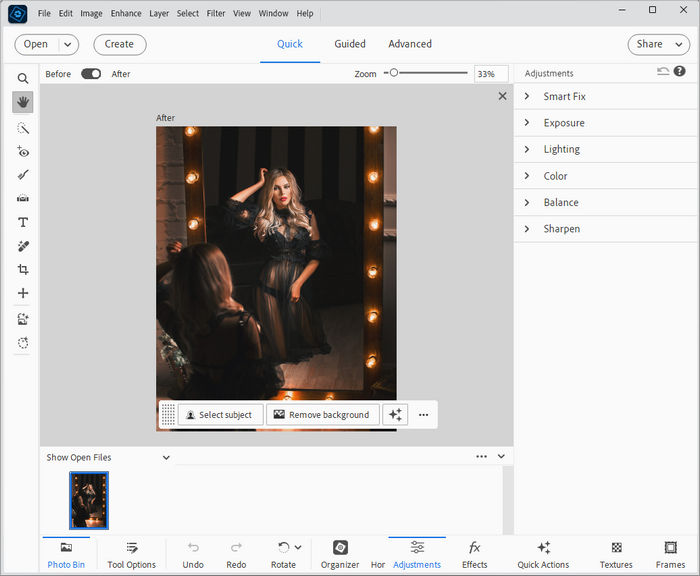
Task: Click the Zoom slider track
Action: [430, 73]
